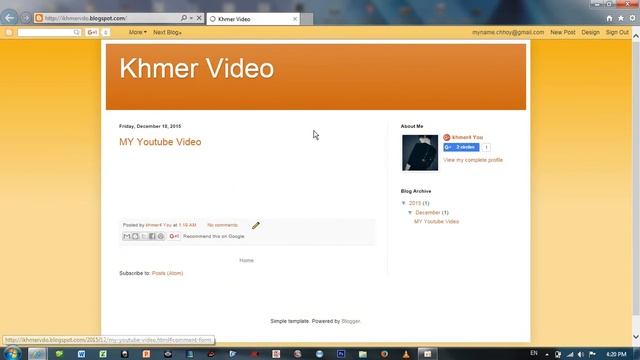Share the post to Pinterest icon
The width and height of the screenshot is (640, 360).
tap(161, 236)
